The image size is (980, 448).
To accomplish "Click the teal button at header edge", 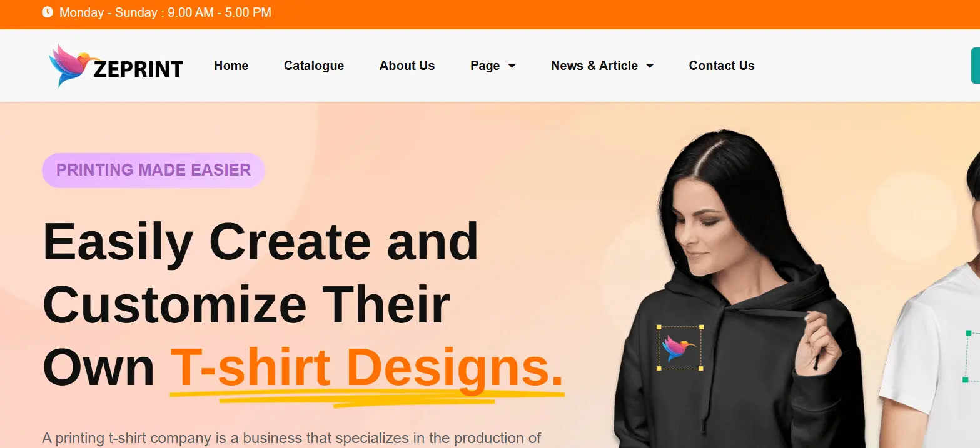I will (975, 66).
